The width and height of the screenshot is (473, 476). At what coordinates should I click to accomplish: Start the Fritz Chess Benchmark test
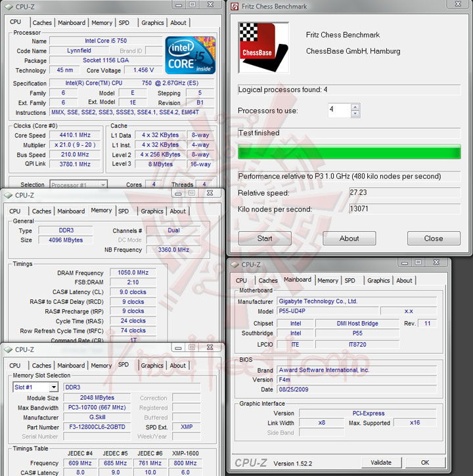pos(265,238)
